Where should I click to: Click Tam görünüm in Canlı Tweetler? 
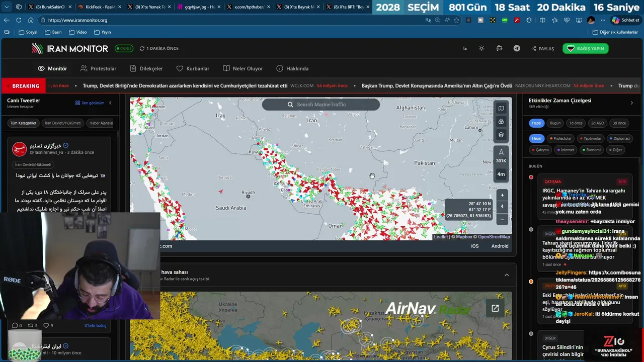[x=90, y=103]
